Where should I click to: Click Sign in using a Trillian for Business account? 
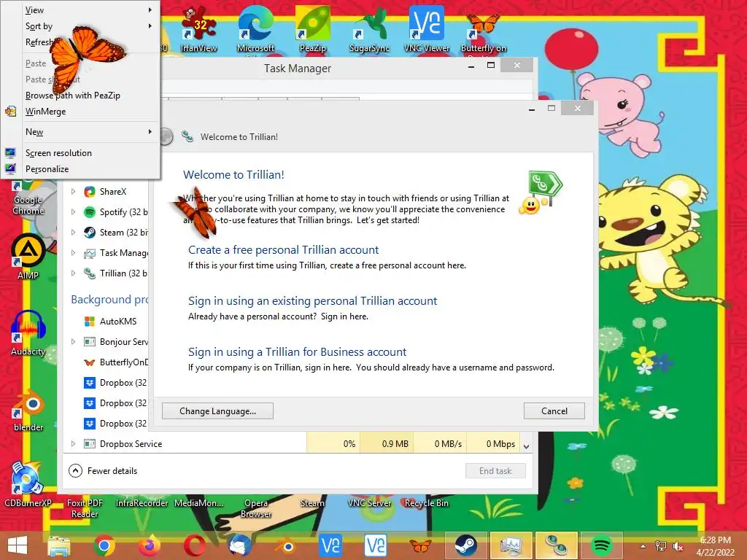click(297, 352)
